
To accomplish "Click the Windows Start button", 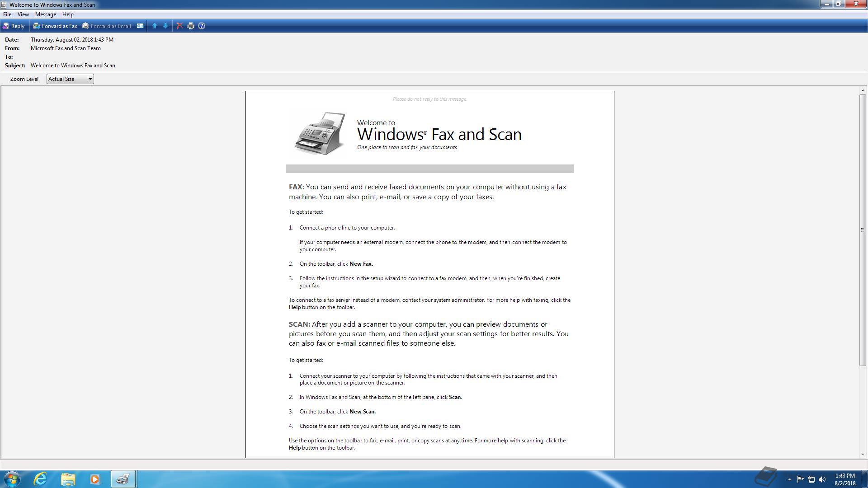I will pyautogui.click(x=12, y=479).
